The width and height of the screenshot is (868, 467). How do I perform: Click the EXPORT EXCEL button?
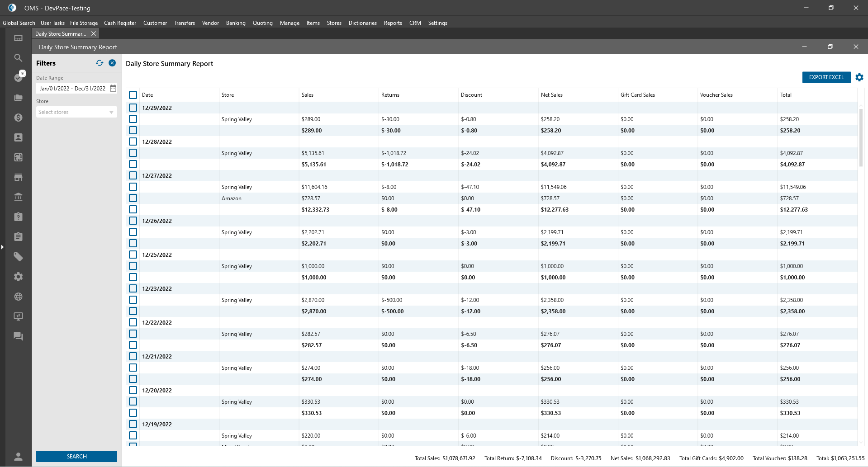[826, 77]
